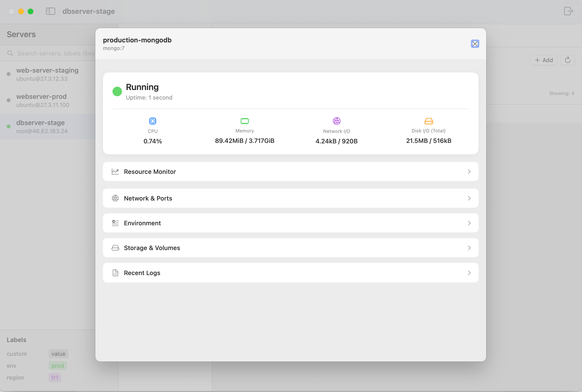This screenshot has width=582, height=392.
Task: Open the Network & Ports section
Action: [290, 198]
